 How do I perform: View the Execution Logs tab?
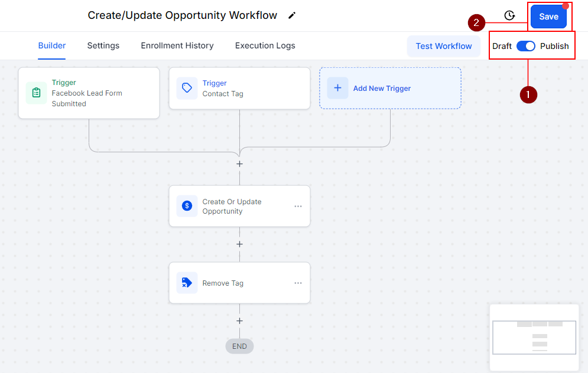265,45
